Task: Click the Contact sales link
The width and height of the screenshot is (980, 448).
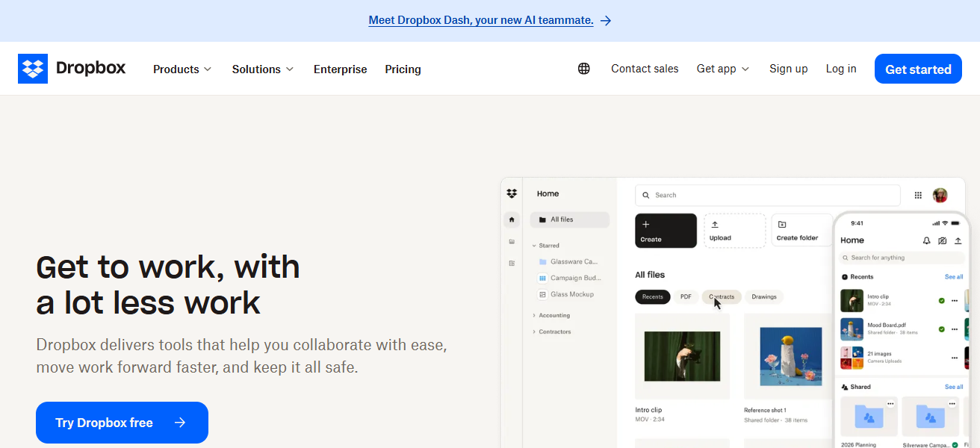Action: (645, 69)
